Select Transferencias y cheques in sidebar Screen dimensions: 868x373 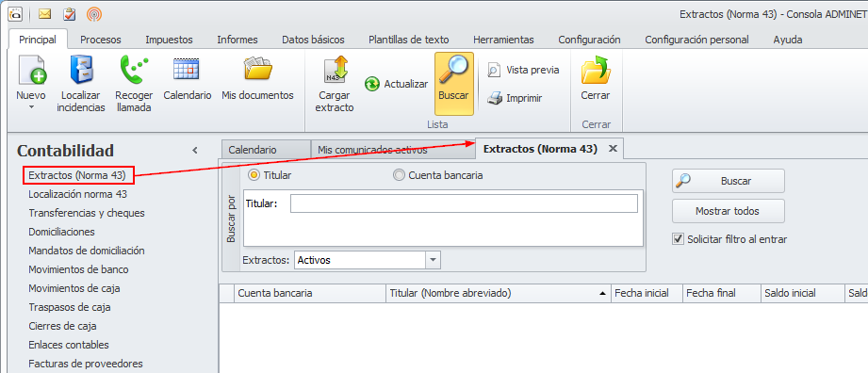tap(87, 213)
